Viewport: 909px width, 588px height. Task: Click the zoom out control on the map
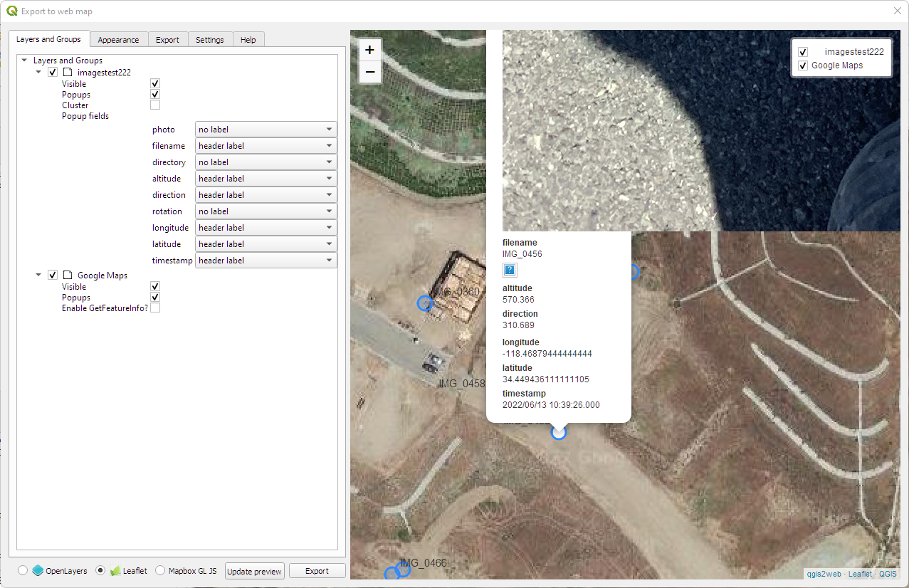tap(369, 72)
